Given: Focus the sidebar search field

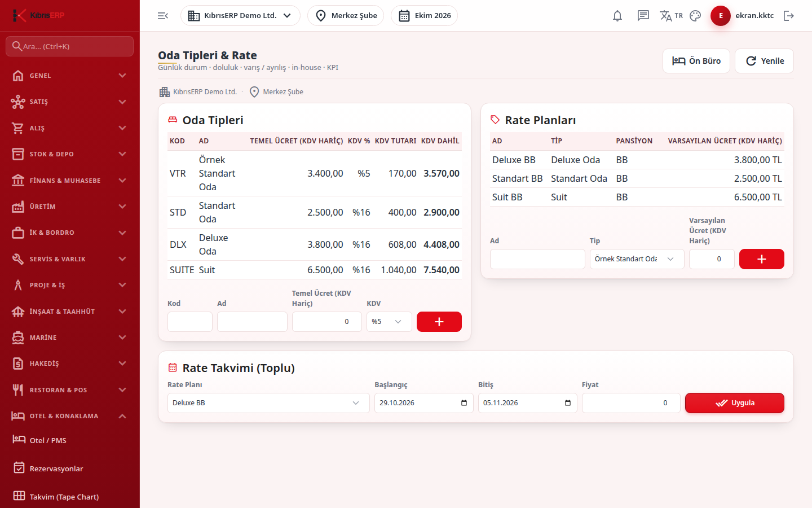Looking at the screenshot, I should [70, 46].
